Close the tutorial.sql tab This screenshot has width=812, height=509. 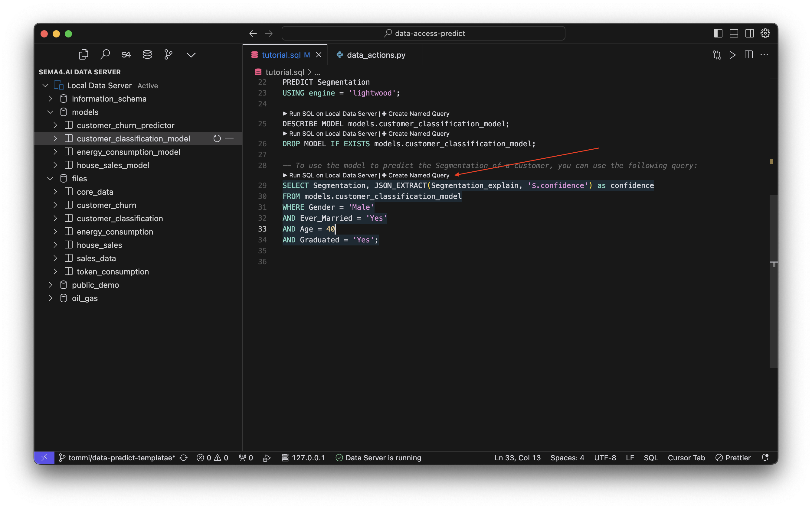pos(318,55)
